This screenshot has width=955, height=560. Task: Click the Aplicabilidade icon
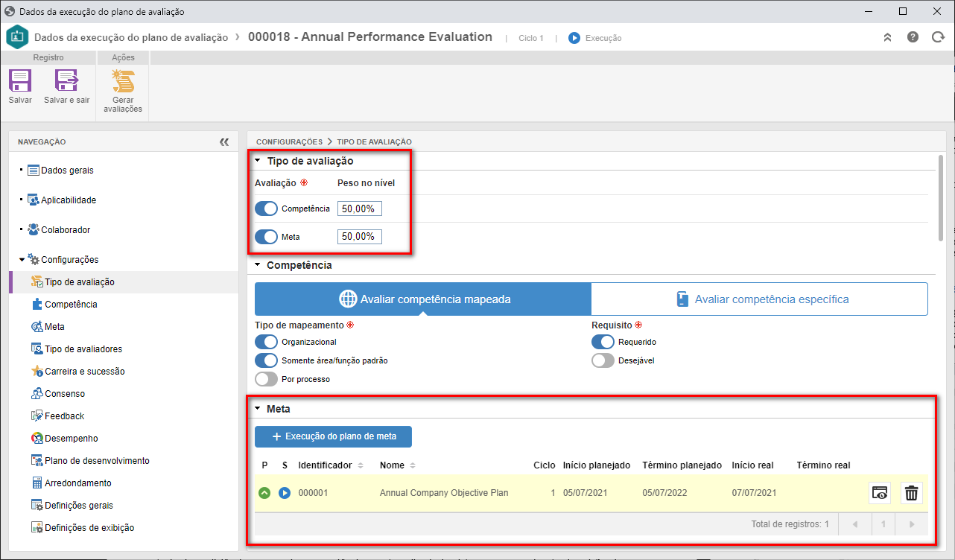click(33, 200)
